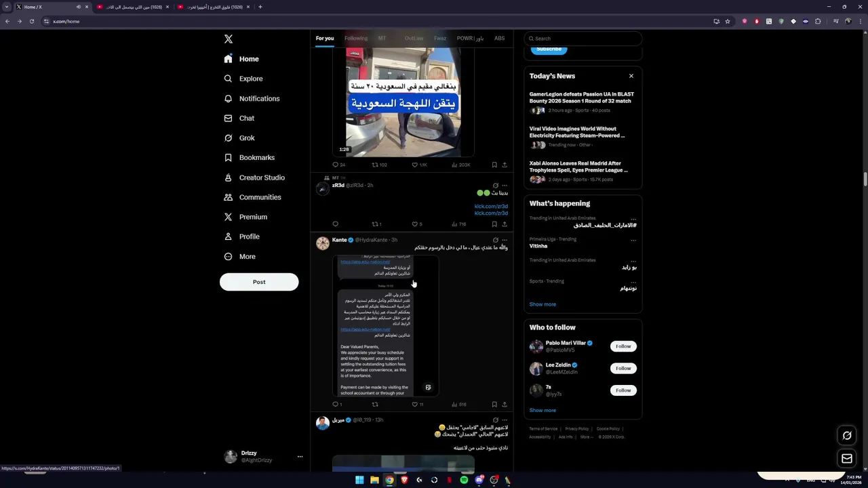Open floating messages button at bottom right

tap(847, 460)
